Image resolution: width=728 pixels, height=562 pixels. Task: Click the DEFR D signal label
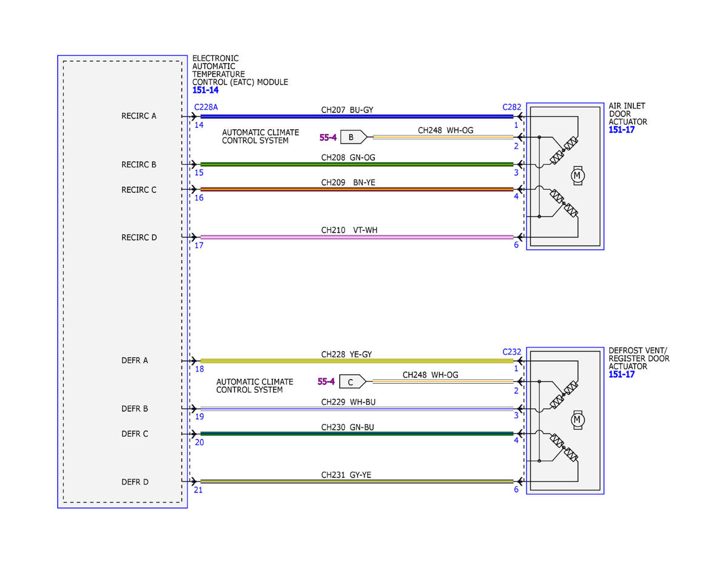[x=135, y=482]
